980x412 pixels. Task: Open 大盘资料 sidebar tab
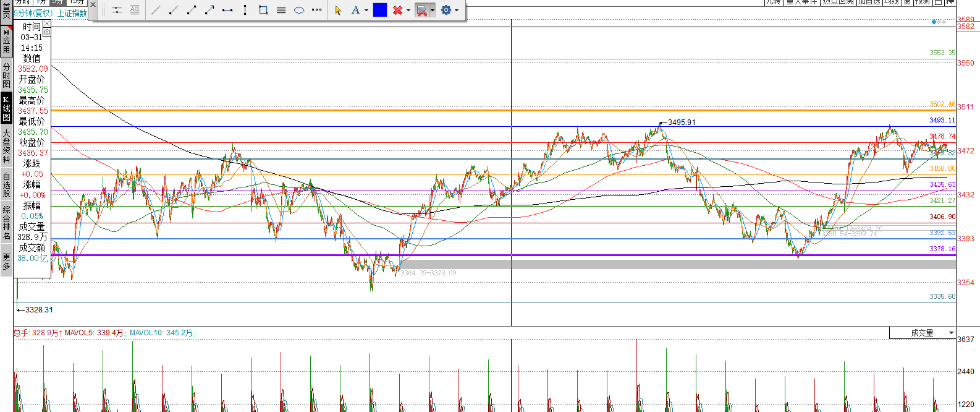(x=6, y=147)
